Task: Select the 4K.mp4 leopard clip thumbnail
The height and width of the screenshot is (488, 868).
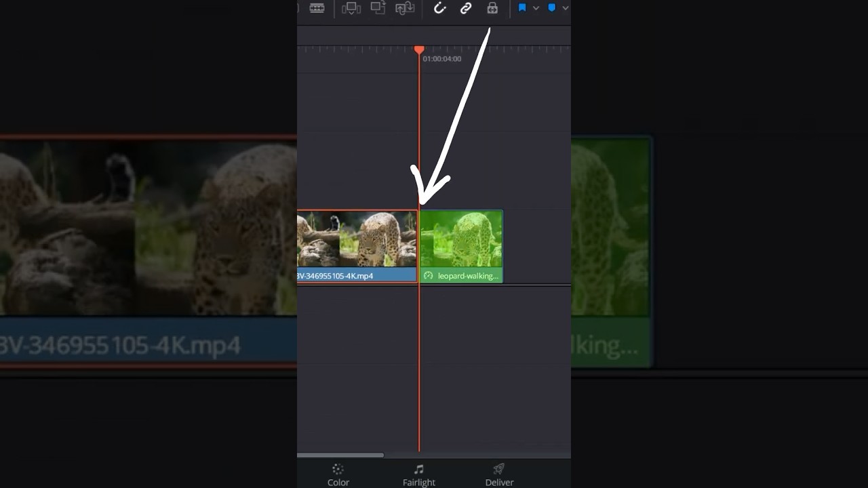Action: (357, 239)
